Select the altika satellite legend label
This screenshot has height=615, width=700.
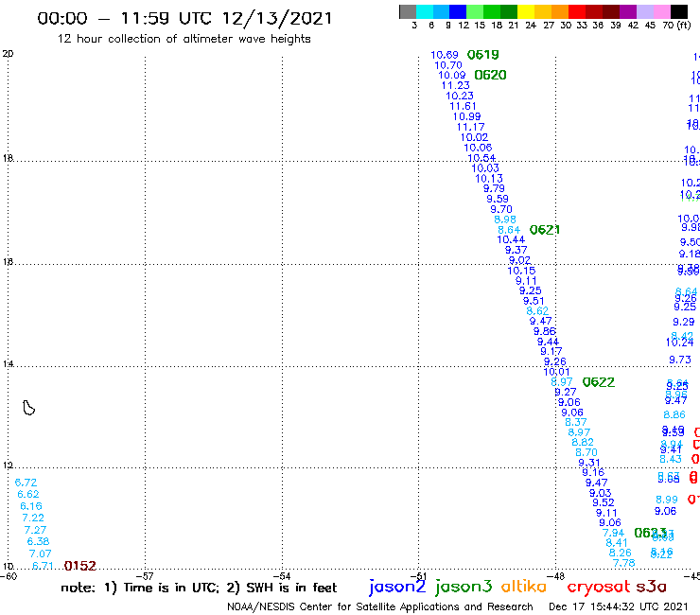point(524,587)
